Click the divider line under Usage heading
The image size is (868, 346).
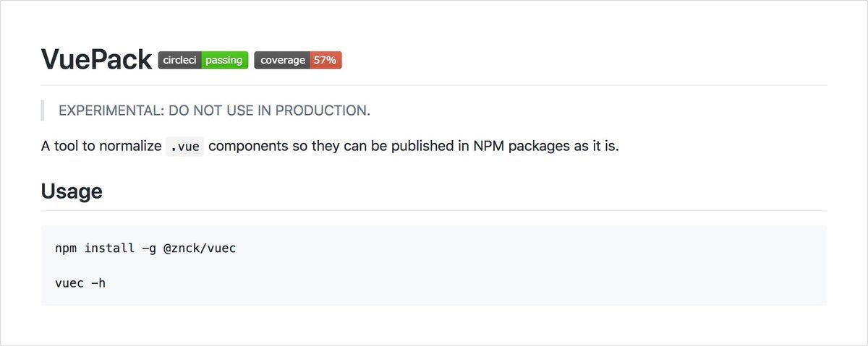pyautogui.click(x=434, y=211)
